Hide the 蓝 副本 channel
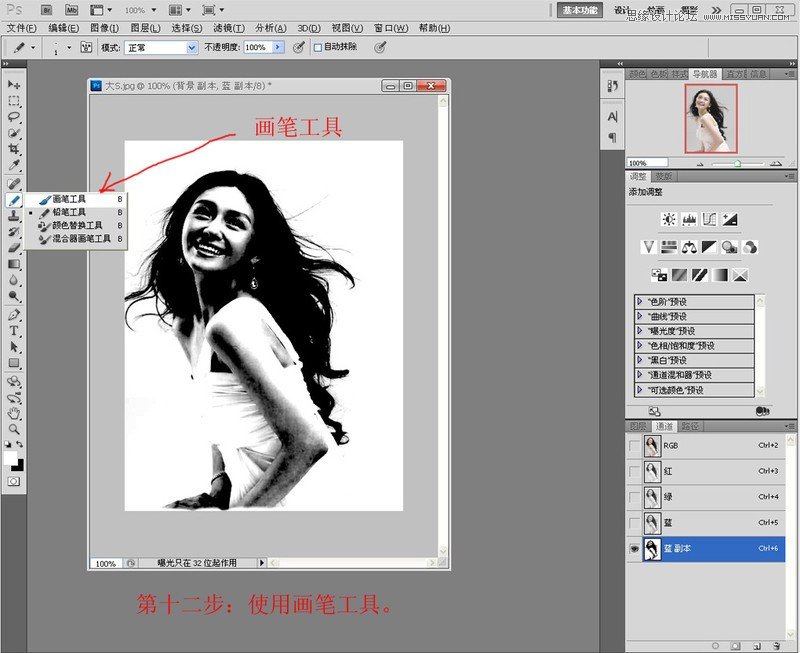Screen dimensions: 800x653 click(x=634, y=548)
